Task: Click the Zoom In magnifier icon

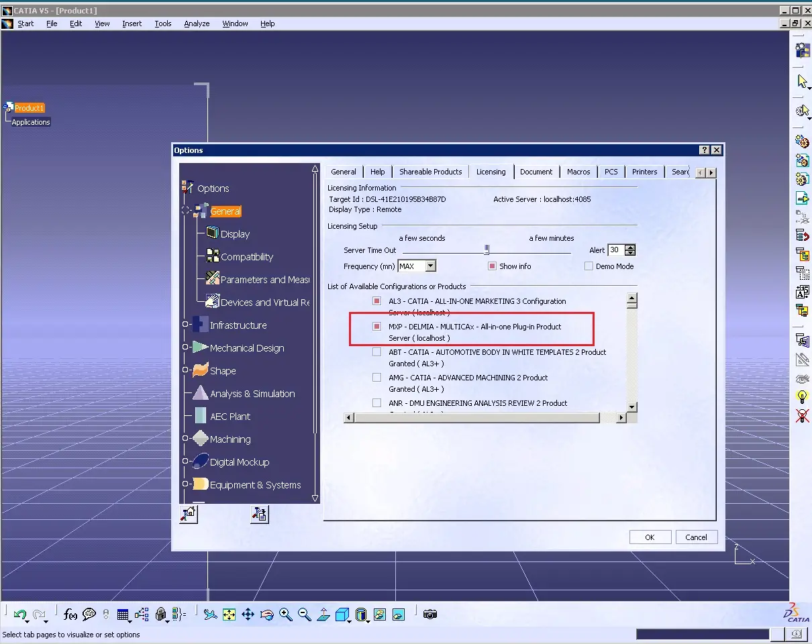Action: point(286,614)
